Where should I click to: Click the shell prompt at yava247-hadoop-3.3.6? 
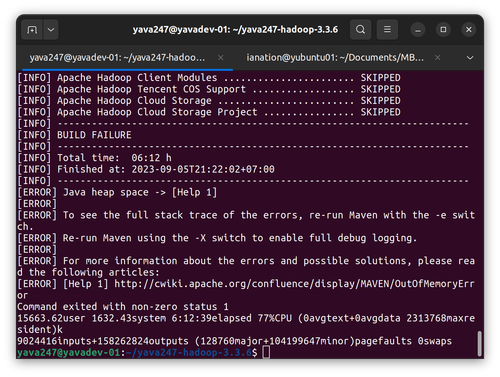click(x=137, y=352)
